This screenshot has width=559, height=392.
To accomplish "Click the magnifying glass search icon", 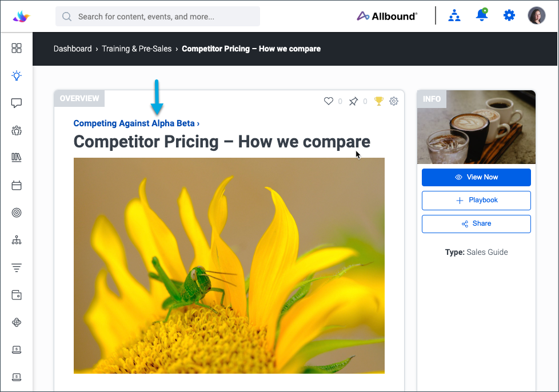I will pos(67,17).
